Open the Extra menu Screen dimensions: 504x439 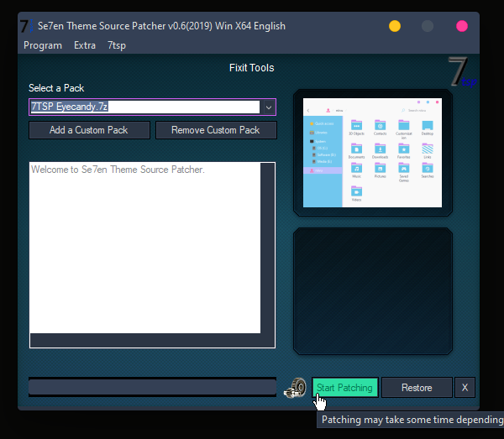pyautogui.click(x=85, y=45)
